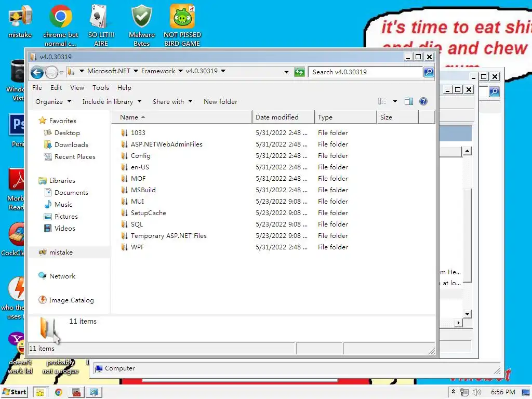The image size is (532, 399).
Task: Open Recent Places in sidebar
Action: coord(75,157)
